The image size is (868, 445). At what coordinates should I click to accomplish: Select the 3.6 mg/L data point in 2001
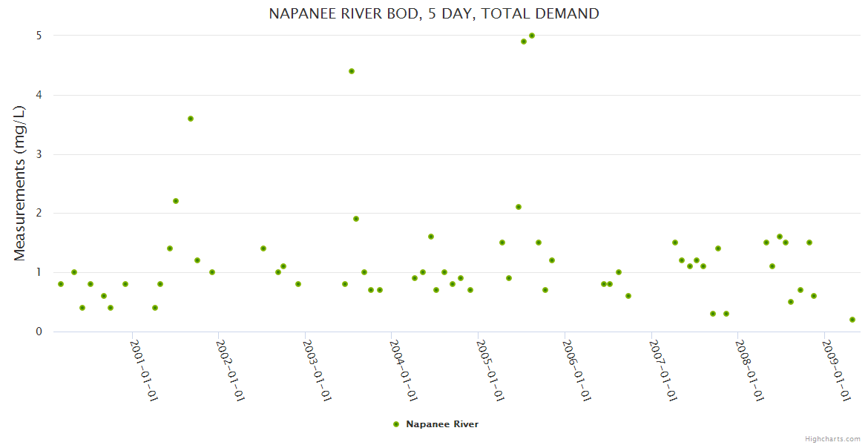point(191,119)
